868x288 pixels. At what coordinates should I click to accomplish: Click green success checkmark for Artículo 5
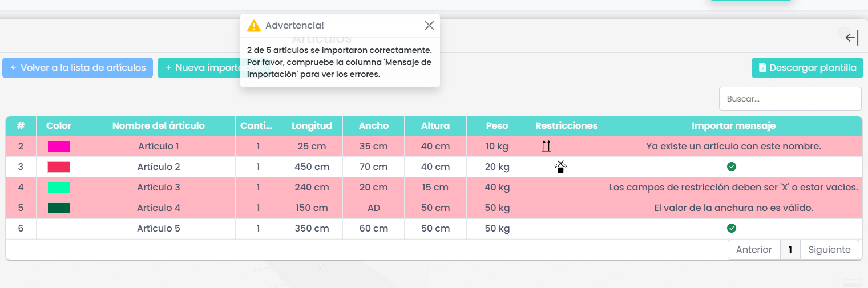[x=732, y=228]
